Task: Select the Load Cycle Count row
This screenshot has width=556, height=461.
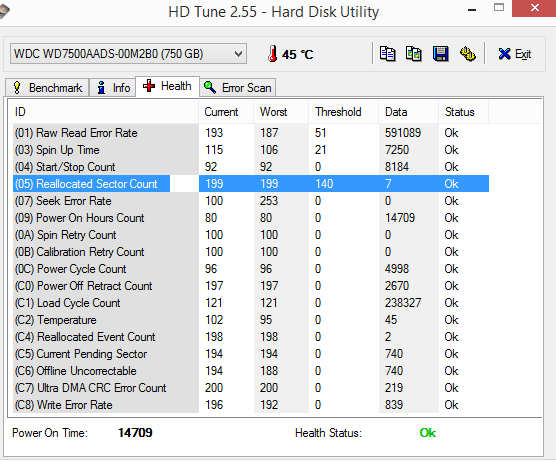Action: (x=251, y=303)
